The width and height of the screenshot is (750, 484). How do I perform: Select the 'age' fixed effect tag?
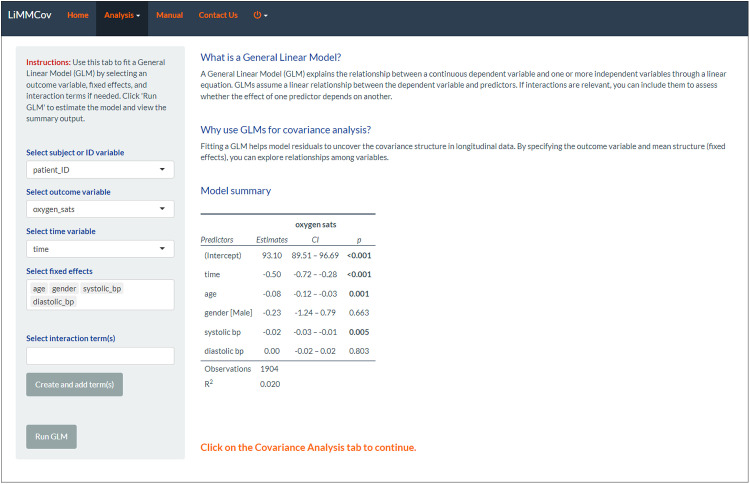(39, 289)
